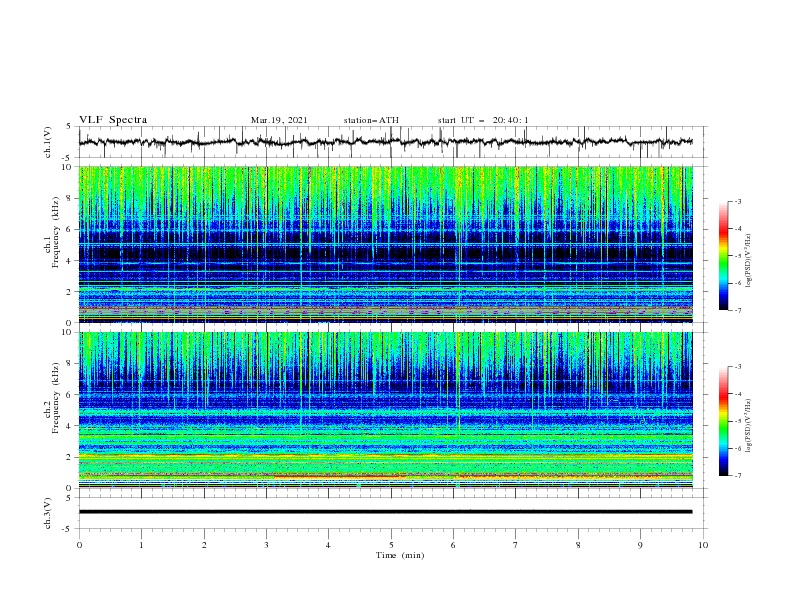Click the time axis tick label "0"

(x=79, y=545)
